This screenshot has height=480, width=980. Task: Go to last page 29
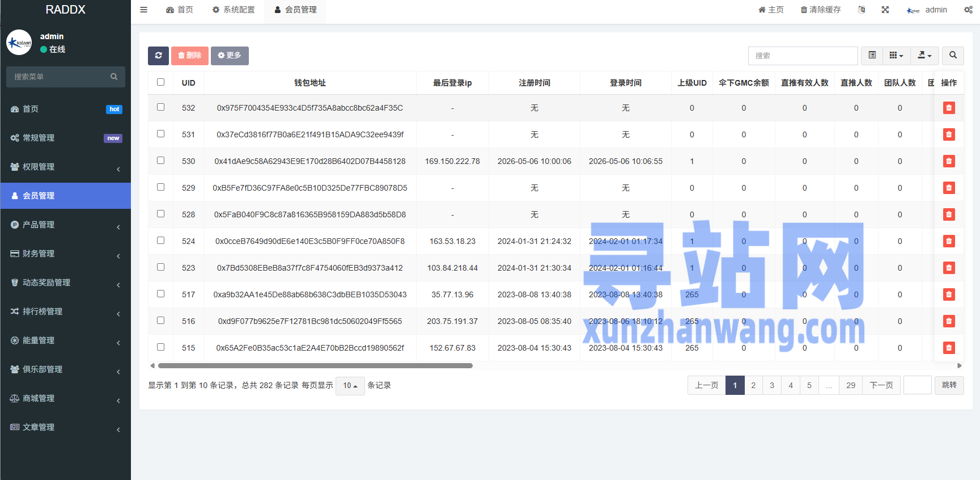[851, 385]
